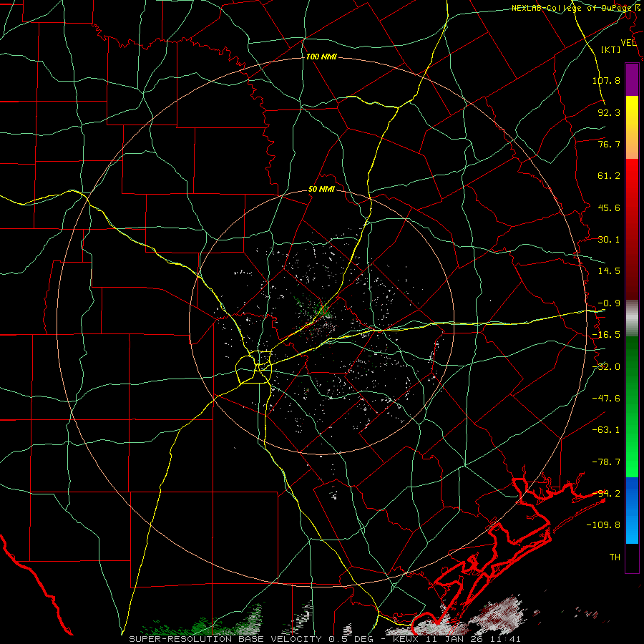This screenshot has width=644, height=644.
Task: Click the -109.8 velocity legend value
Action: pyautogui.click(x=603, y=525)
